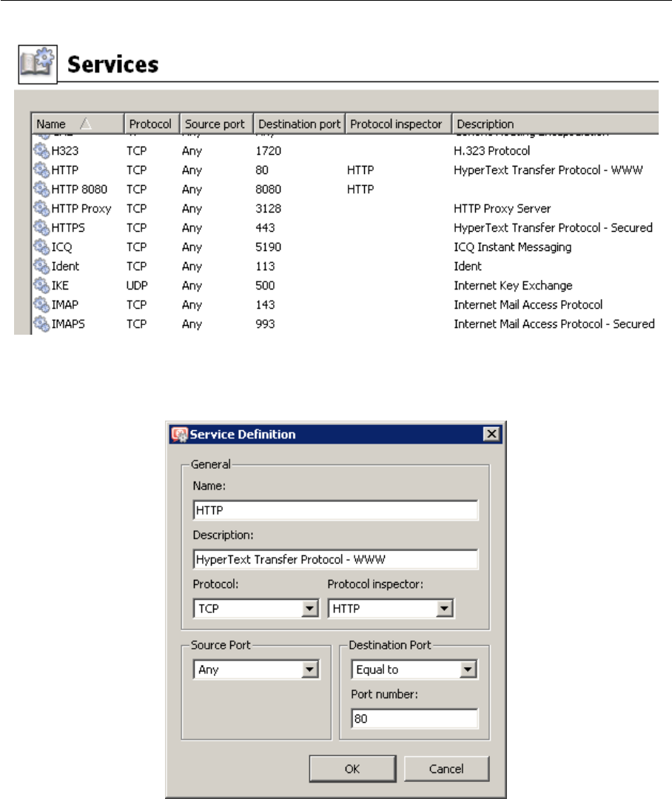Click the Protocol column header

(x=152, y=124)
